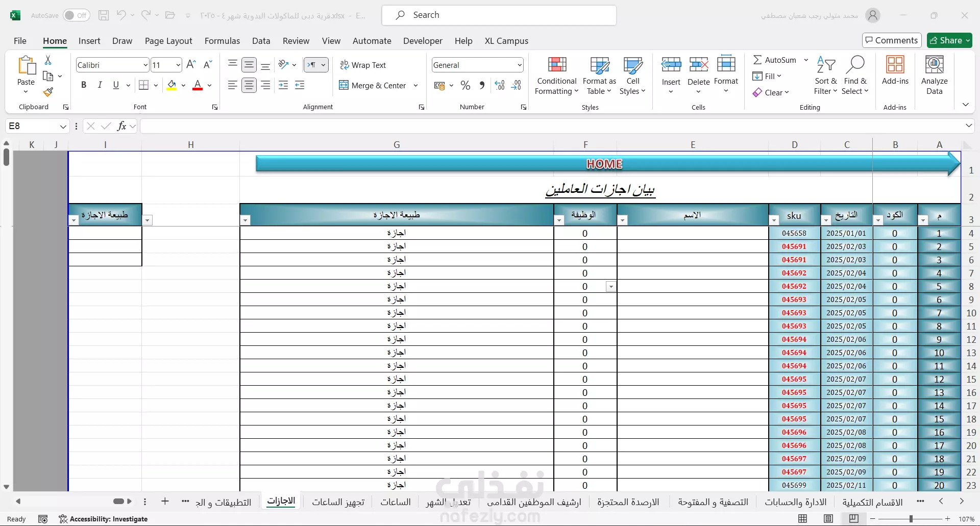This screenshot has width=980, height=526.
Task: Click AutoSum button
Action: pyautogui.click(x=775, y=60)
